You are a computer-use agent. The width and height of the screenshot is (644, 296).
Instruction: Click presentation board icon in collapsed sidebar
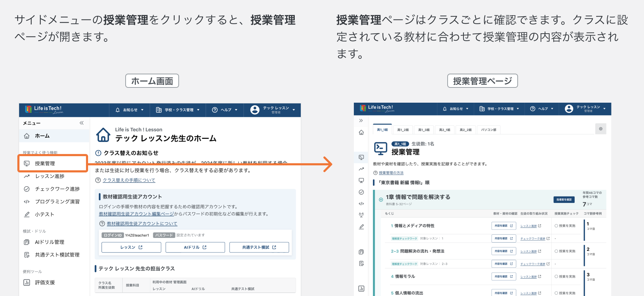(361, 181)
